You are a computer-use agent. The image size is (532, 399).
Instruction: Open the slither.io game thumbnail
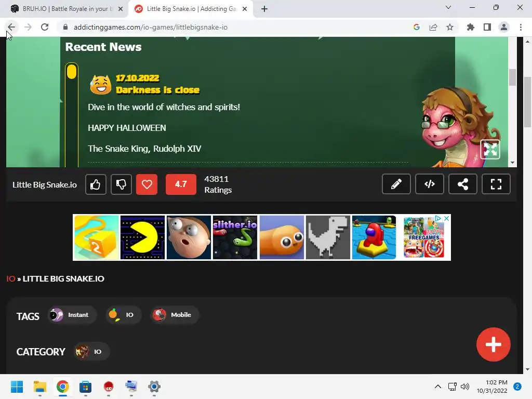point(235,237)
